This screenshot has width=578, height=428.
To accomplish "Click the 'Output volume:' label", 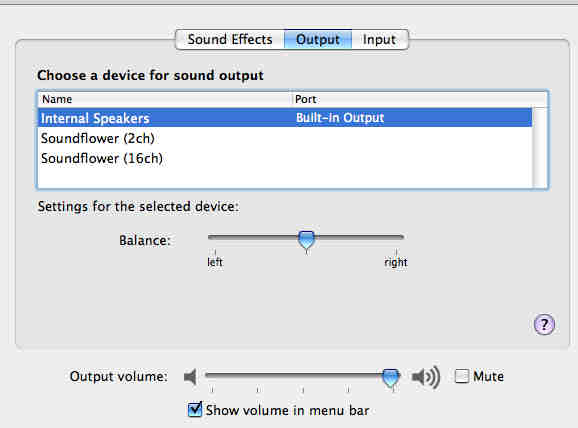I will tap(119, 376).
